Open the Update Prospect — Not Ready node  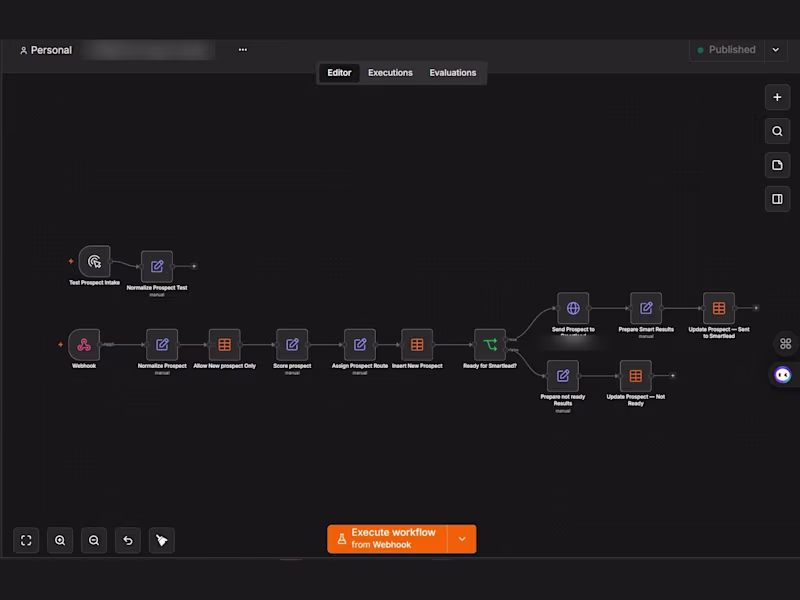(636, 376)
